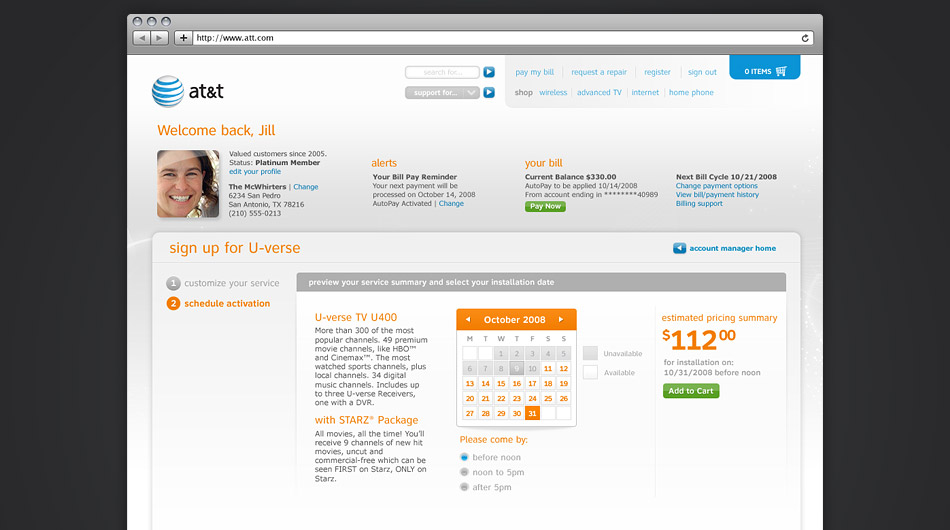
Task: Select October 27 on the calendar
Action: pyautogui.click(x=470, y=413)
